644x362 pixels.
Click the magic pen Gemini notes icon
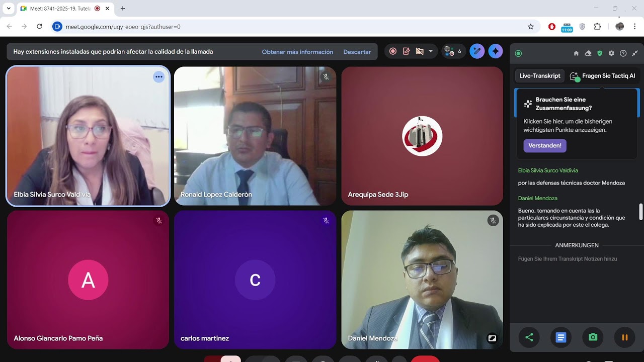(477, 51)
